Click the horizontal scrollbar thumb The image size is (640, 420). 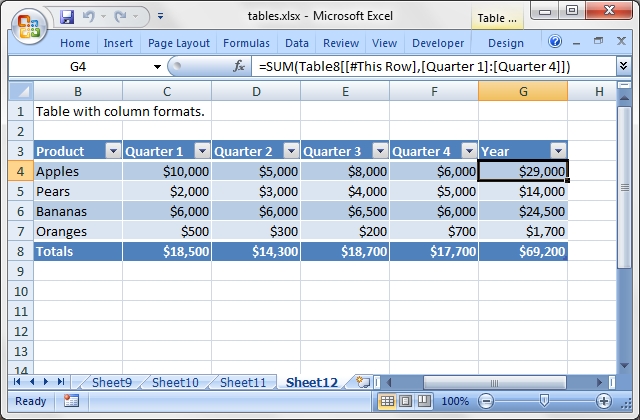494,382
